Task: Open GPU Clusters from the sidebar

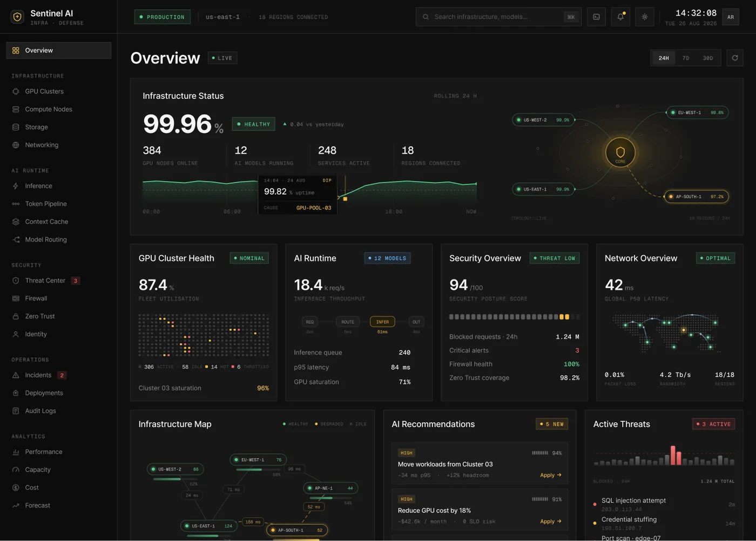Action: tap(58, 91)
